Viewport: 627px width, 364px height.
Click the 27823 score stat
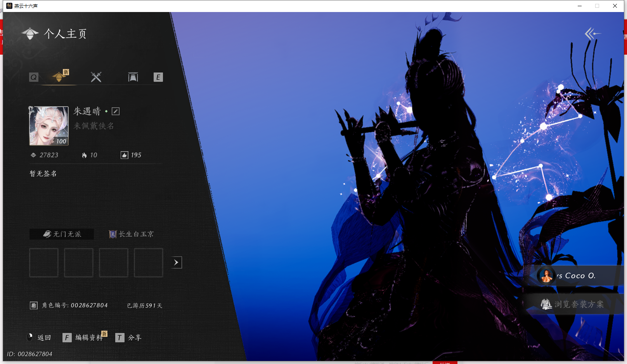[x=45, y=155]
